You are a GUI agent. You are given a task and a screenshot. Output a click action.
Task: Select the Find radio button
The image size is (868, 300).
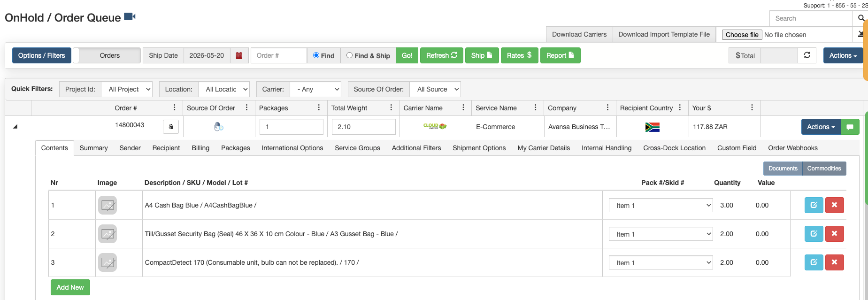point(316,55)
